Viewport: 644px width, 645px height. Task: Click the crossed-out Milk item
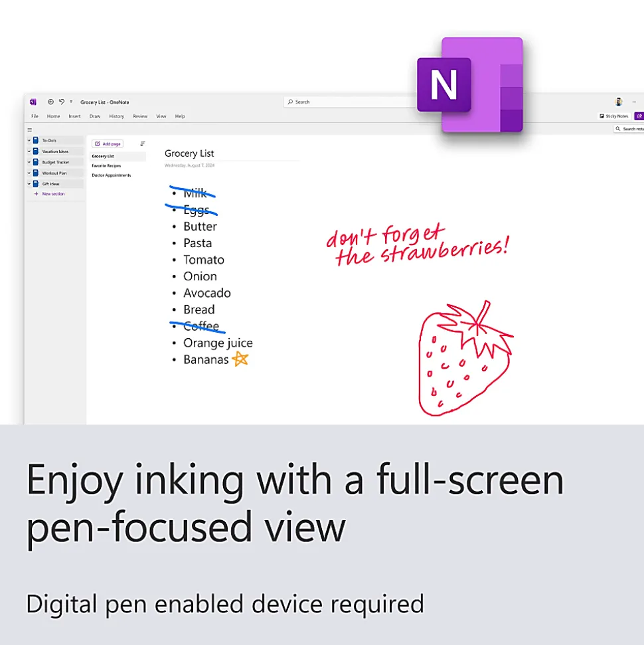[195, 193]
